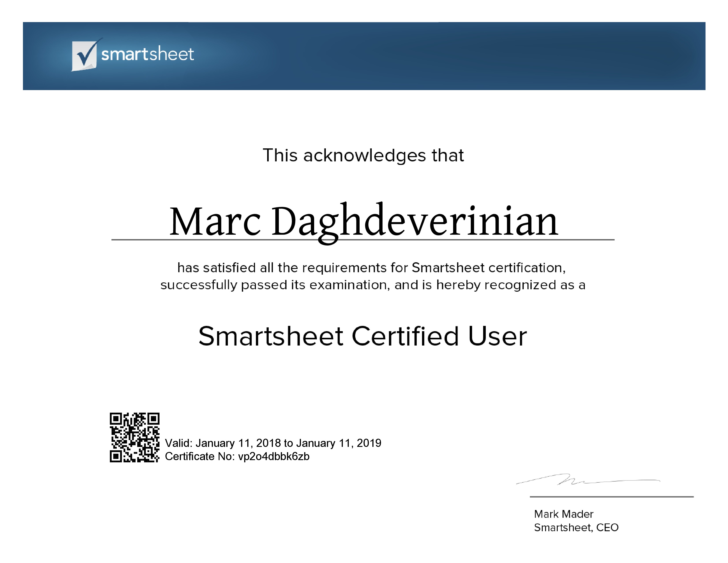Click the certificate number "vp2o4dbbk6zb" line
The image size is (728, 563).
pyautogui.click(x=237, y=456)
